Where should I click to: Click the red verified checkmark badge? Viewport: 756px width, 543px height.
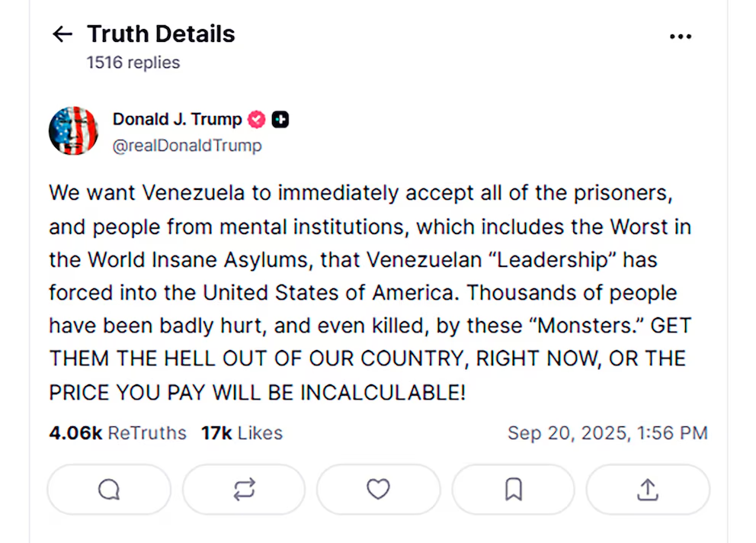[x=257, y=120]
